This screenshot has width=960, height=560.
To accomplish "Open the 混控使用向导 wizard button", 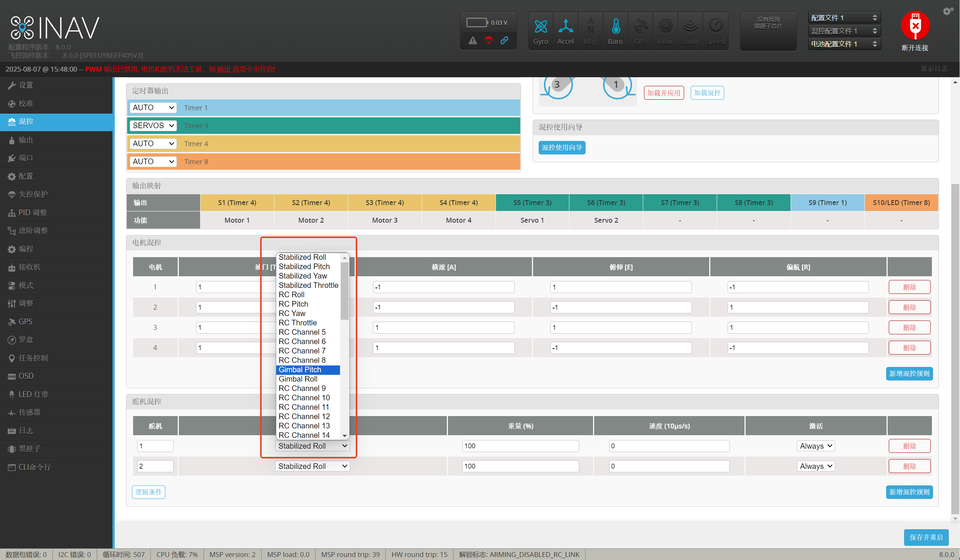I will click(x=562, y=148).
